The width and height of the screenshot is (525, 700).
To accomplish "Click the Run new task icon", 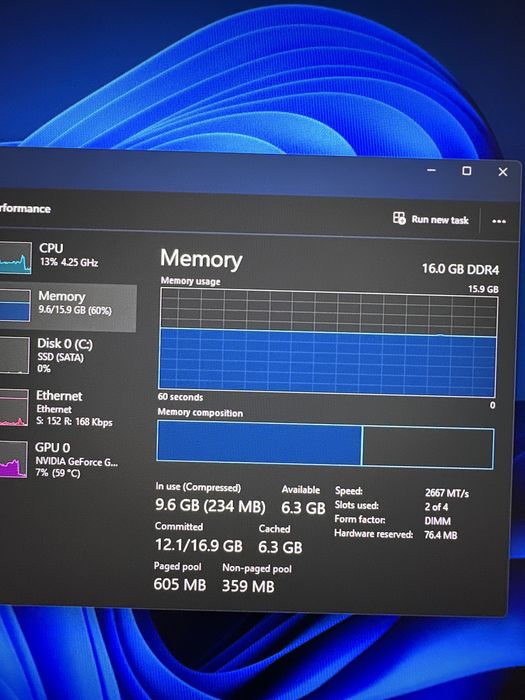I will [399, 218].
